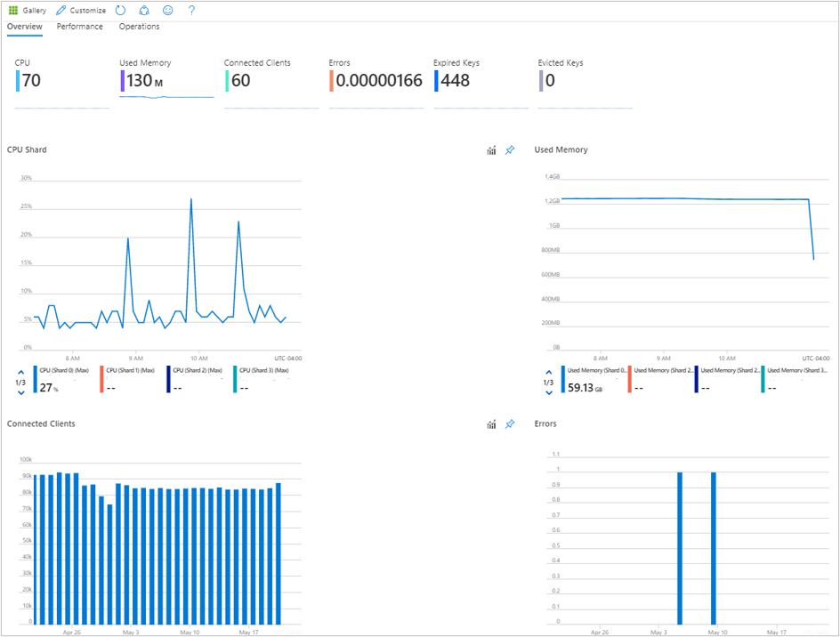This screenshot has width=840, height=637.
Task: Open the smiley feedback icon
Action: coord(168,10)
